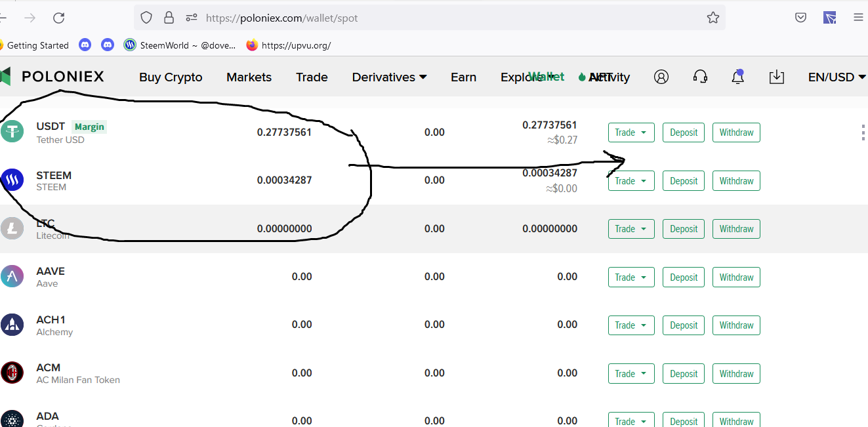This screenshot has height=427, width=868.
Task: Open the blue extension icon in toolbar
Action: [x=830, y=18]
